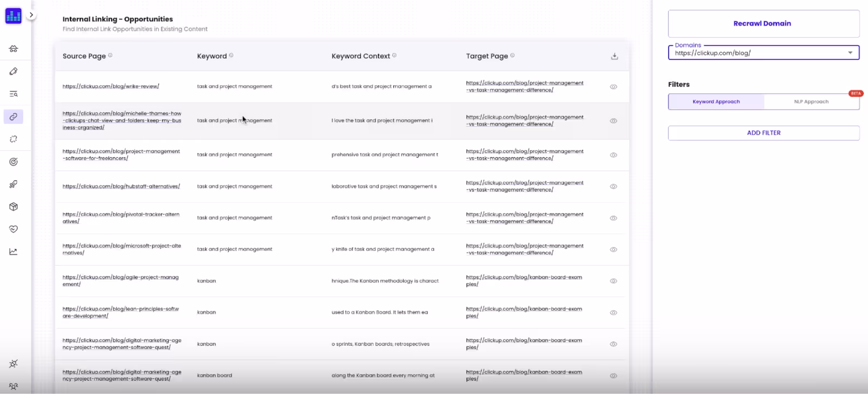
Task: Open the dashed broken-link icon in sidebar
Action: (x=14, y=139)
